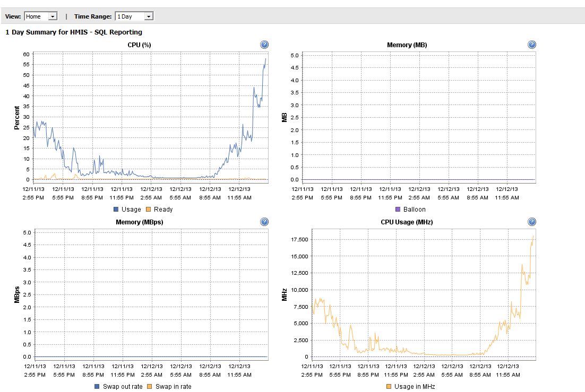Click the Memory (MBps) chart title
The height and width of the screenshot is (392, 585).
[139, 222]
